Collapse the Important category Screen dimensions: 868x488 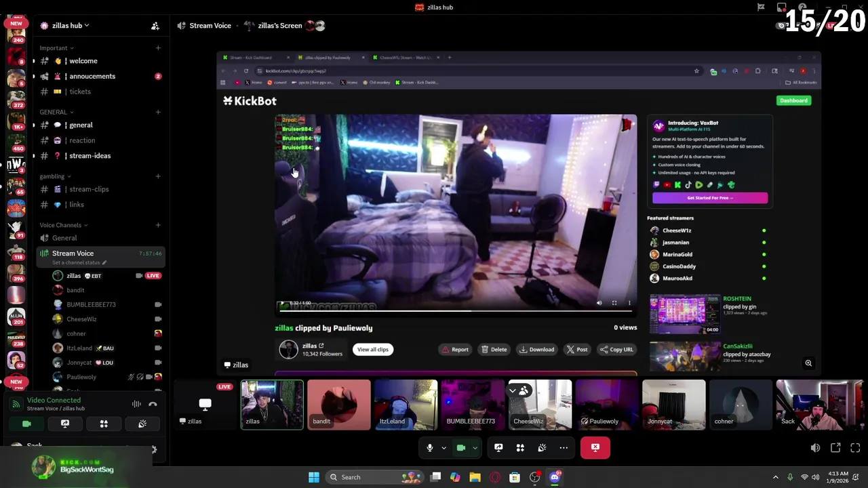click(x=56, y=48)
